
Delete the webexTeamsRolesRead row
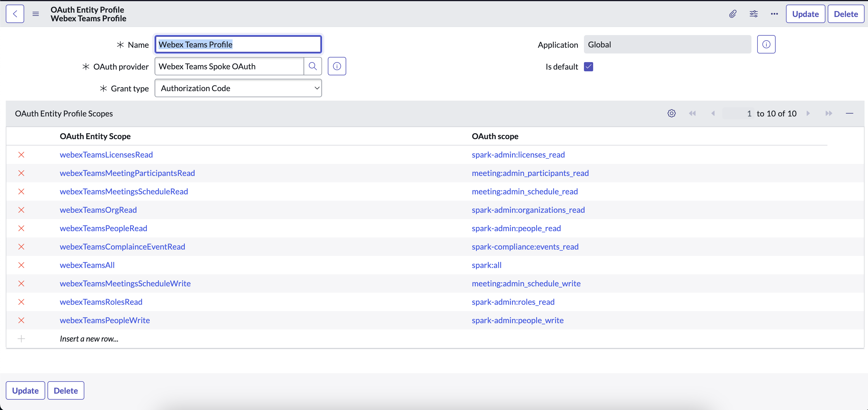pos(21,302)
